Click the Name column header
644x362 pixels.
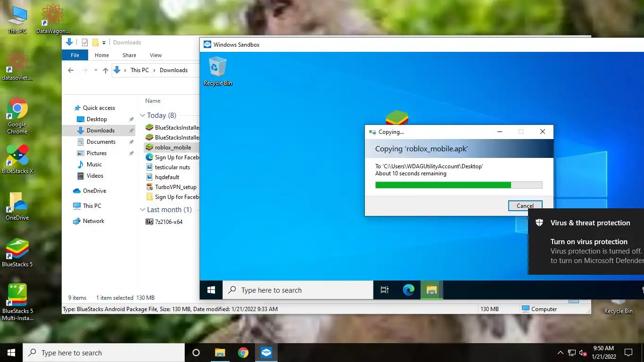point(153,101)
